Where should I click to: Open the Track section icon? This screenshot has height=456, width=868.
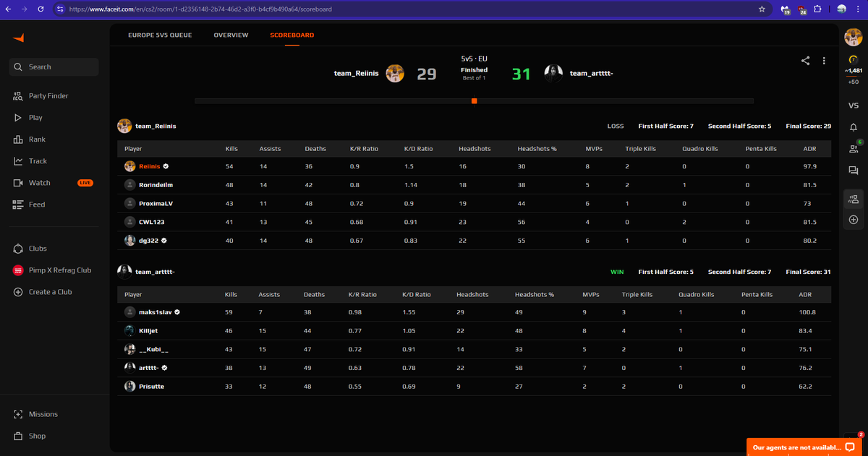click(x=18, y=161)
